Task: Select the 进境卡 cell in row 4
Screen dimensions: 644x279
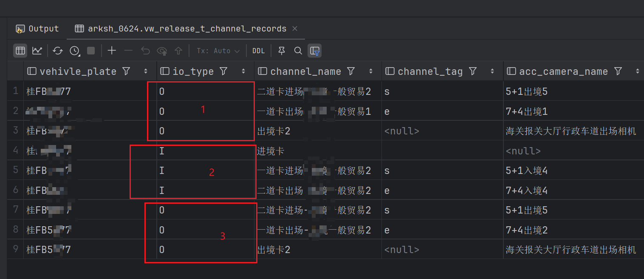Action: pyautogui.click(x=271, y=151)
